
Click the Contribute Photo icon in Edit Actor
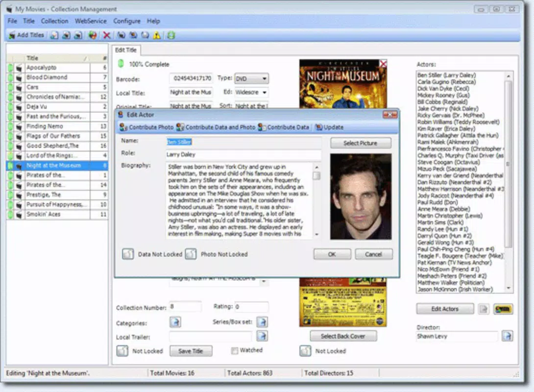(x=146, y=127)
